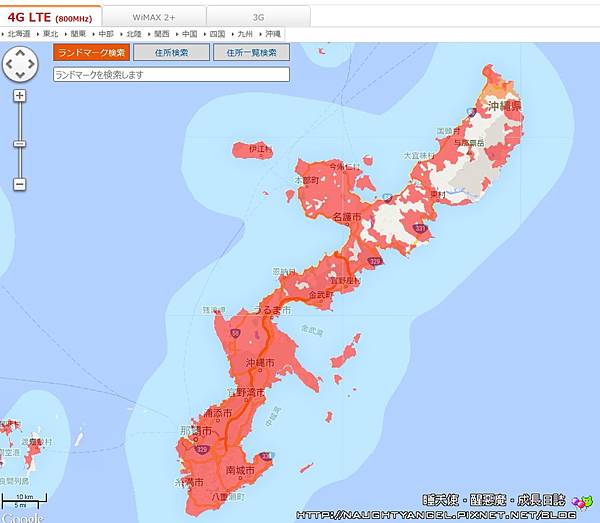
Task: Switch to the WiMAX 2+ tab
Action: click(154, 17)
